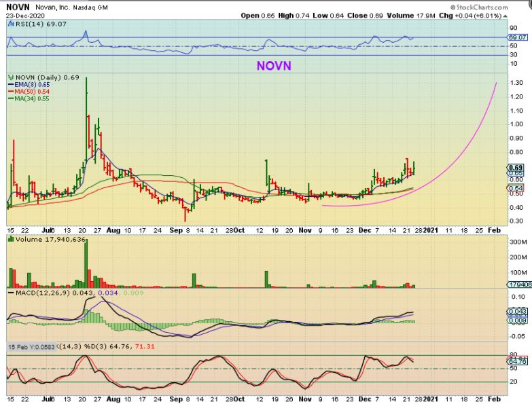Click the 64.76 stochastic value tag
Viewport: 532px width, 404px height.
(x=518, y=361)
